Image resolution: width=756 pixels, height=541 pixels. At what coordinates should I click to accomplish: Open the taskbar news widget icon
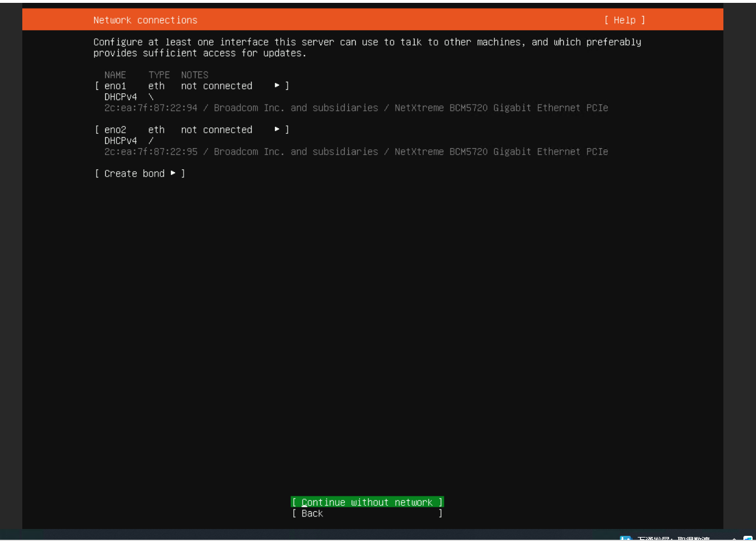click(x=626, y=538)
